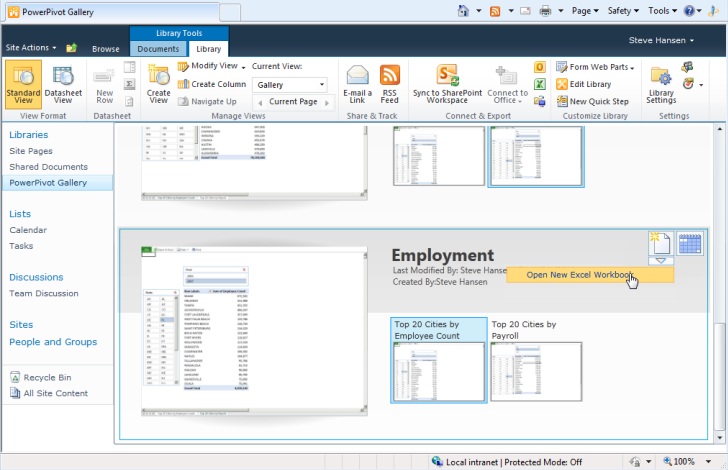Viewport: 728px width, 470px height.
Task: Select the PowerPivot Gallery browser tab
Action: [x=112, y=12]
